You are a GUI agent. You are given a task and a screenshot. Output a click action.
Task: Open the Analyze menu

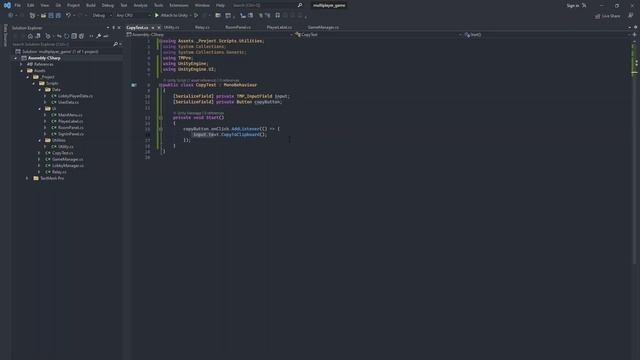[x=140, y=5]
